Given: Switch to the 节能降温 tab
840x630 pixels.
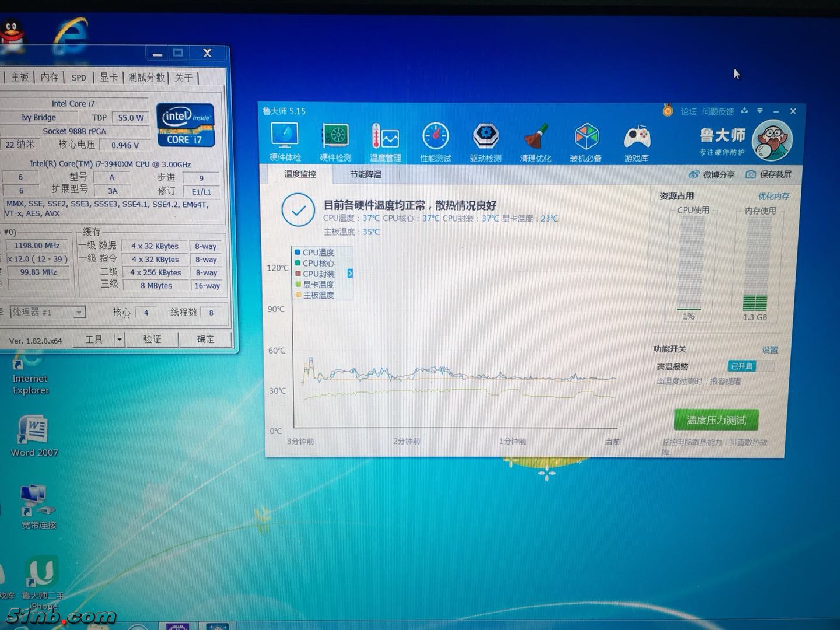Looking at the screenshot, I should click(366, 174).
